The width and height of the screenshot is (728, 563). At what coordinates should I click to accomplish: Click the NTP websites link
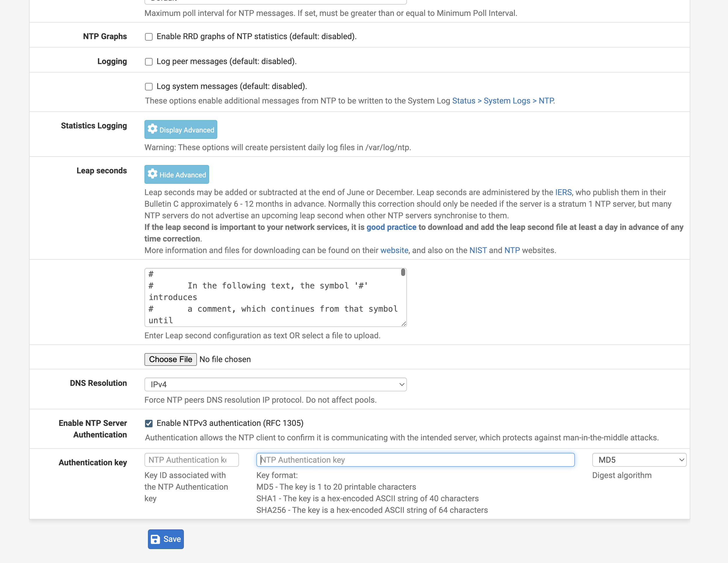pos(512,250)
